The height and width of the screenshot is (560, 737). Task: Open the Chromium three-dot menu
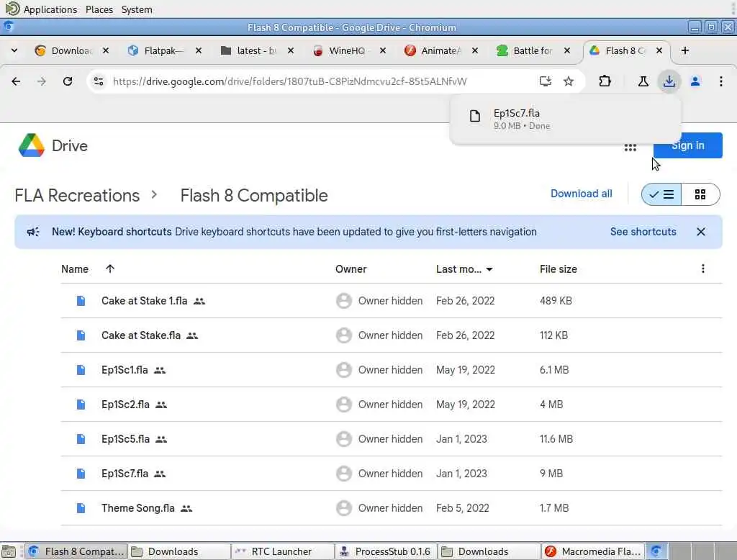[721, 81]
